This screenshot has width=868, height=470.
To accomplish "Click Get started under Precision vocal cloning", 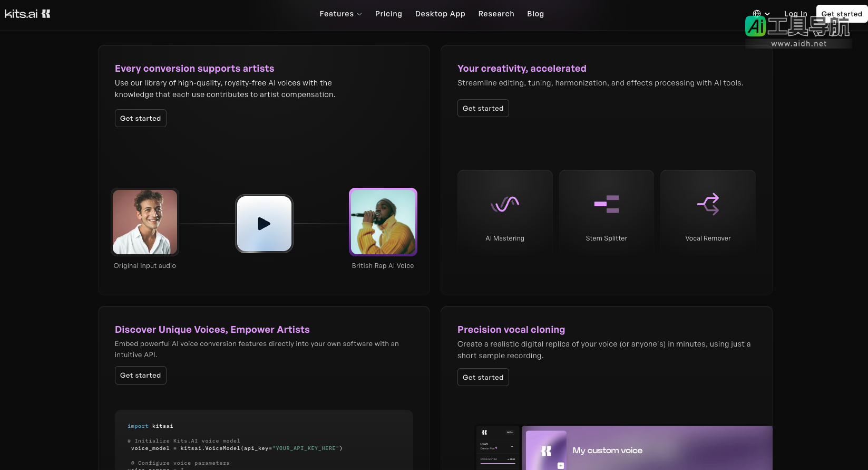I will click(483, 377).
